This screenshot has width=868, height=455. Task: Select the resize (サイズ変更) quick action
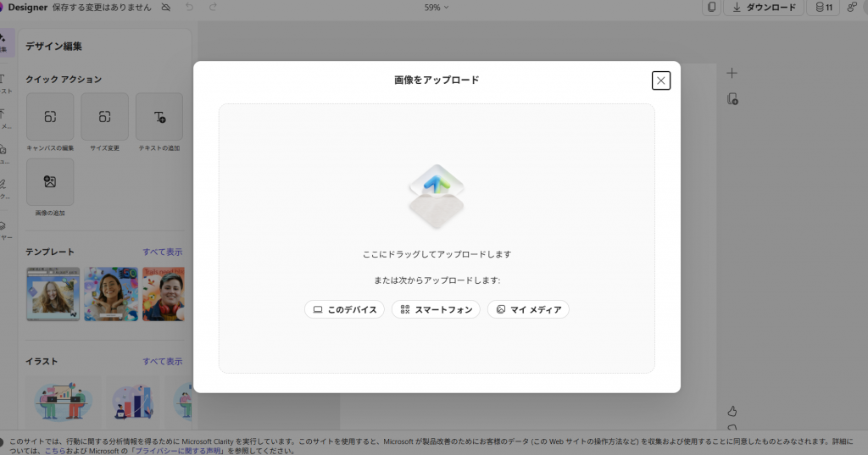tap(104, 117)
